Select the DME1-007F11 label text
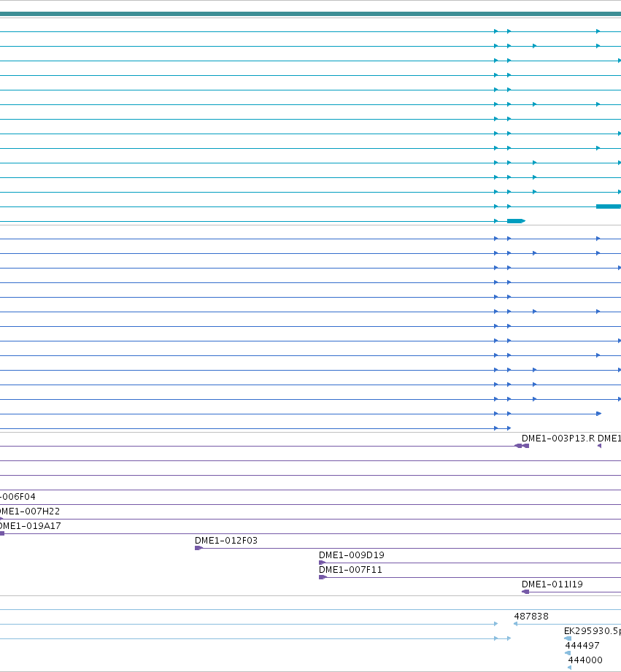This screenshot has width=621, height=672. pyautogui.click(x=350, y=570)
